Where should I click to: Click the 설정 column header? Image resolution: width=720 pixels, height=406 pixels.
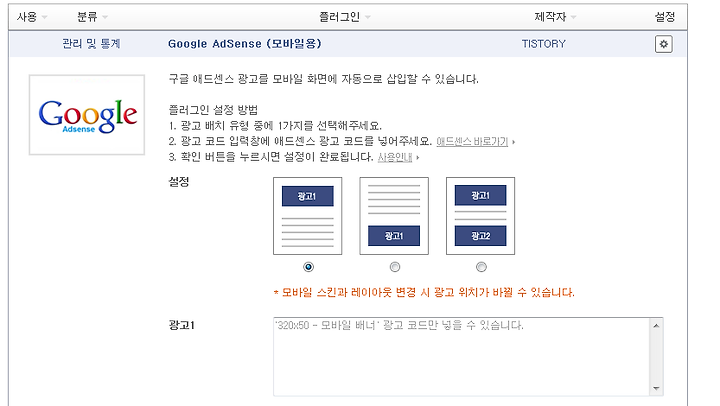pos(664,17)
